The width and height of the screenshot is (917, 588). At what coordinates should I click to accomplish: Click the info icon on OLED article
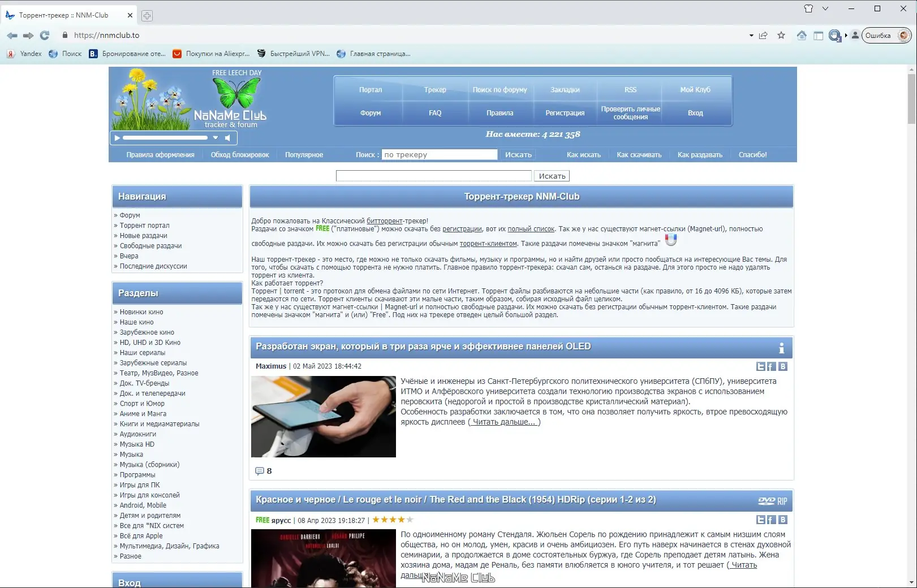(x=781, y=348)
